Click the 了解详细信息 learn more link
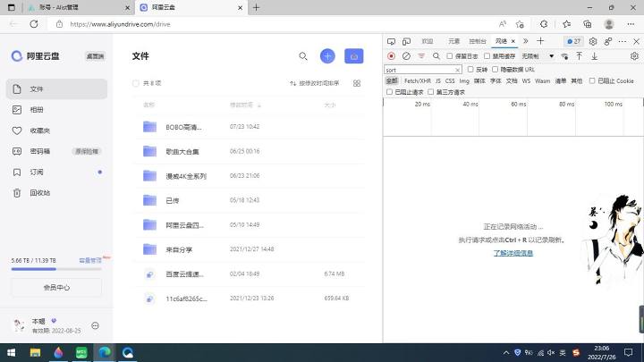644x362 pixels. pyautogui.click(x=513, y=253)
